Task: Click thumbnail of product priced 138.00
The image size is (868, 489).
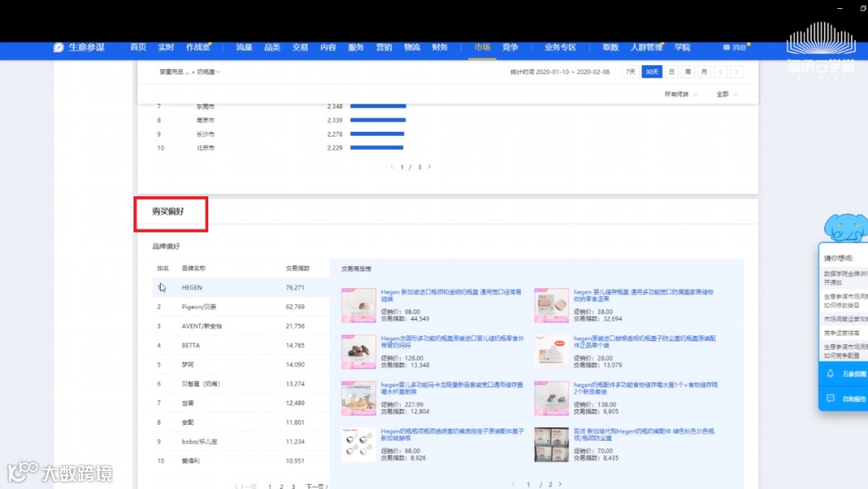Action: 551,398
